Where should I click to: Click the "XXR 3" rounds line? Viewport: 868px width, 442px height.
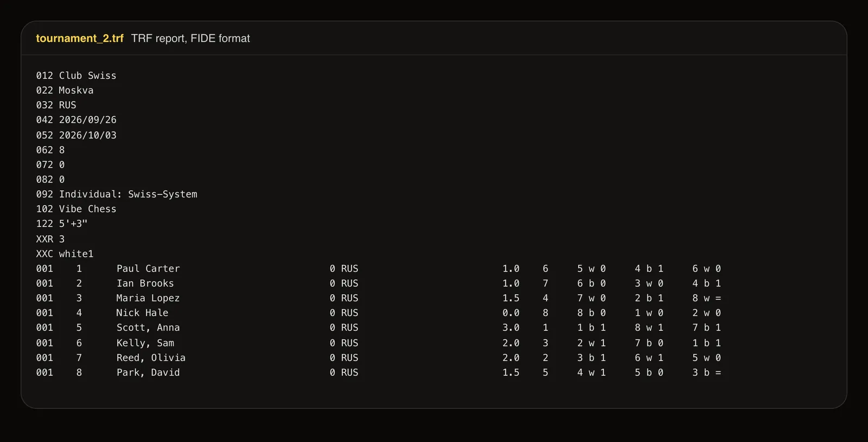pyautogui.click(x=50, y=238)
